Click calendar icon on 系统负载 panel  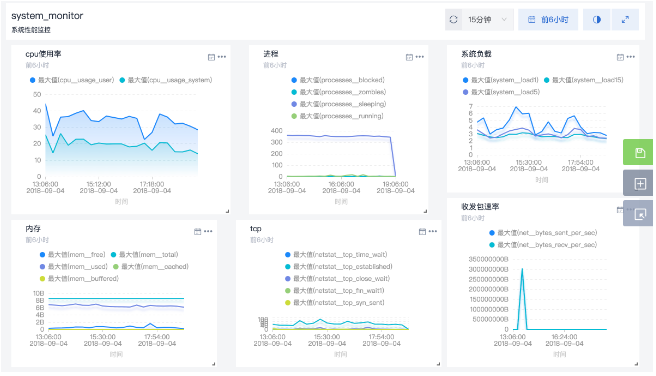620,57
